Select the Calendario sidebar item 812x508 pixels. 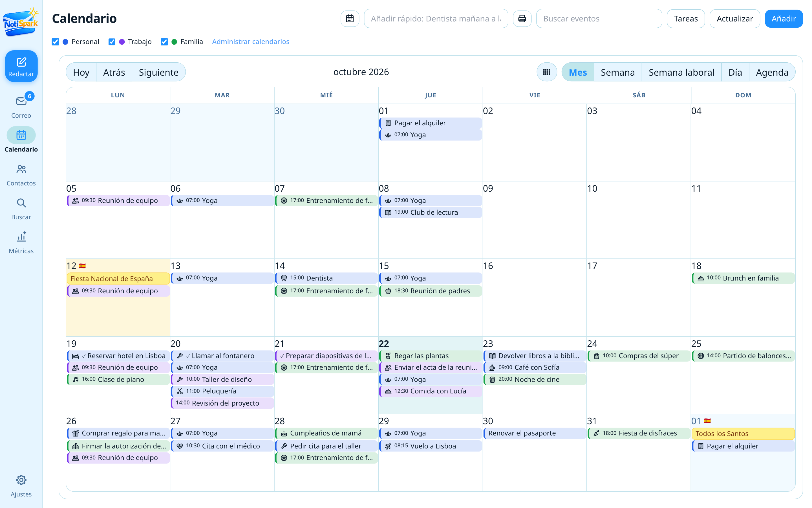point(21,140)
